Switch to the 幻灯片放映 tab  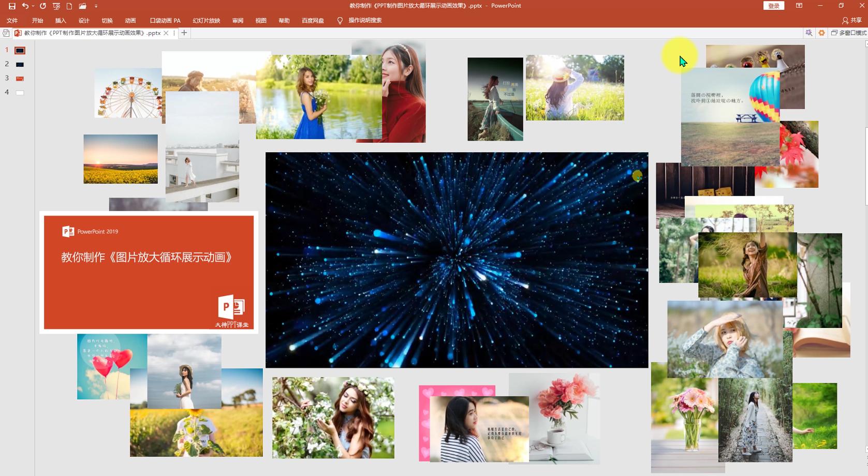pyautogui.click(x=207, y=21)
